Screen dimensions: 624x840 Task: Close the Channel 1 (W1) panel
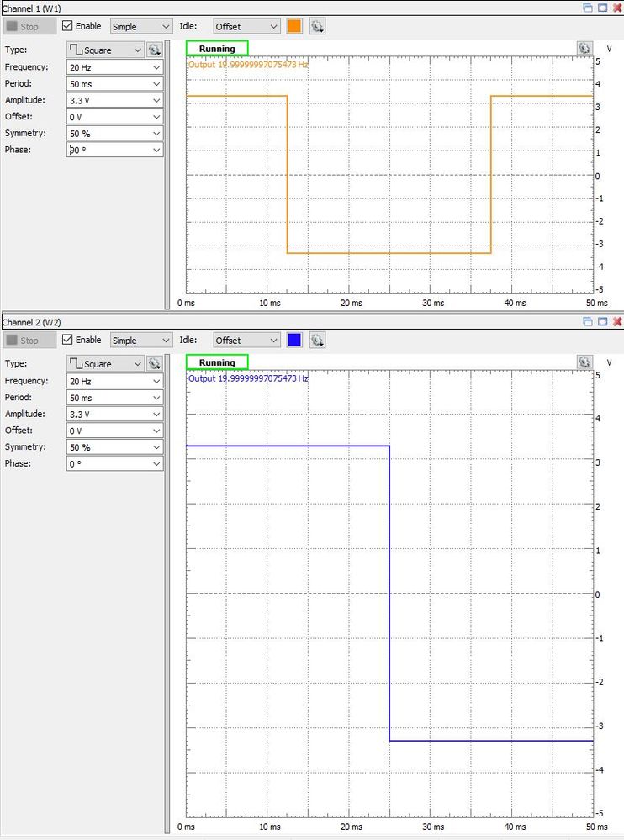pos(617,8)
